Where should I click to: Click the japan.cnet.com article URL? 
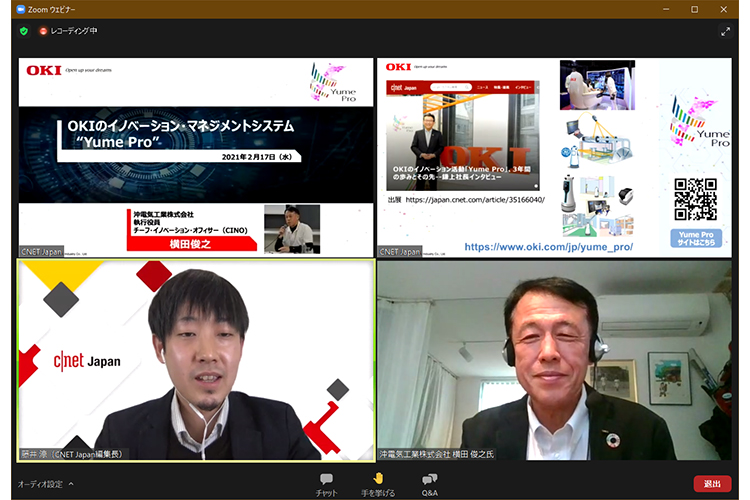(x=475, y=200)
